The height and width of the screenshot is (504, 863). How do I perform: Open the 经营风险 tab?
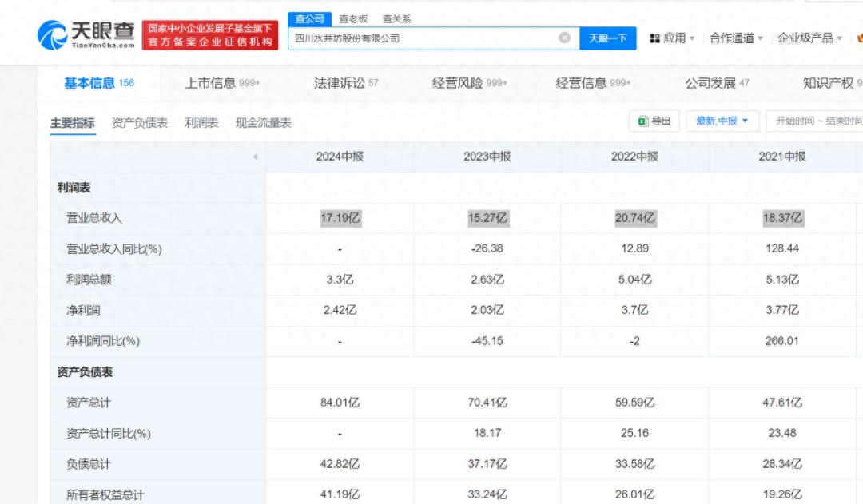click(470, 83)
